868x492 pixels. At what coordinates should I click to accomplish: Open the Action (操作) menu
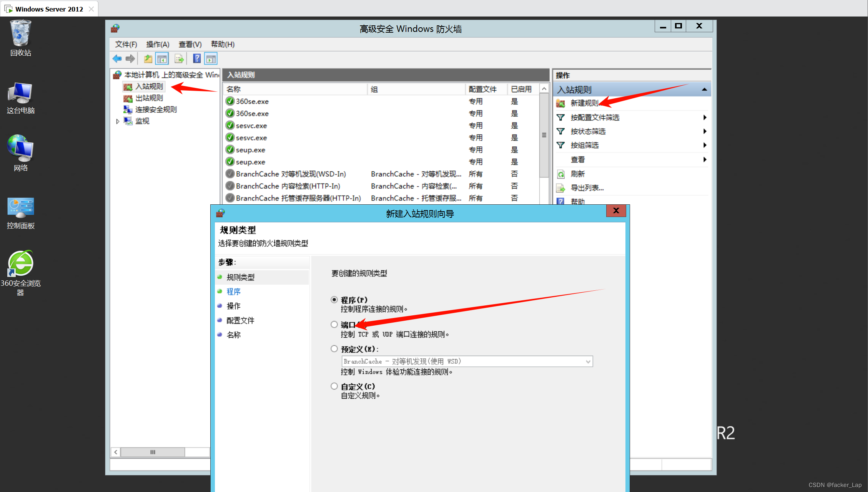158,44
